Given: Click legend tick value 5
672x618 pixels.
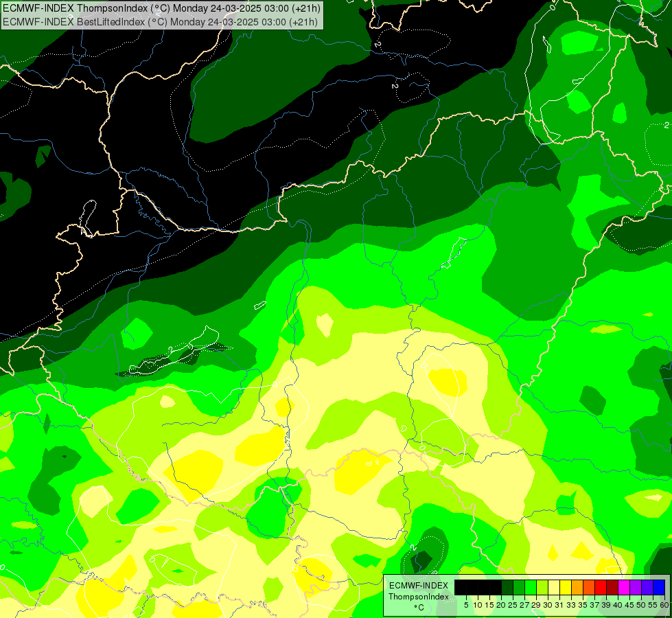Looking at the screenshot, I should click(466, 605).
